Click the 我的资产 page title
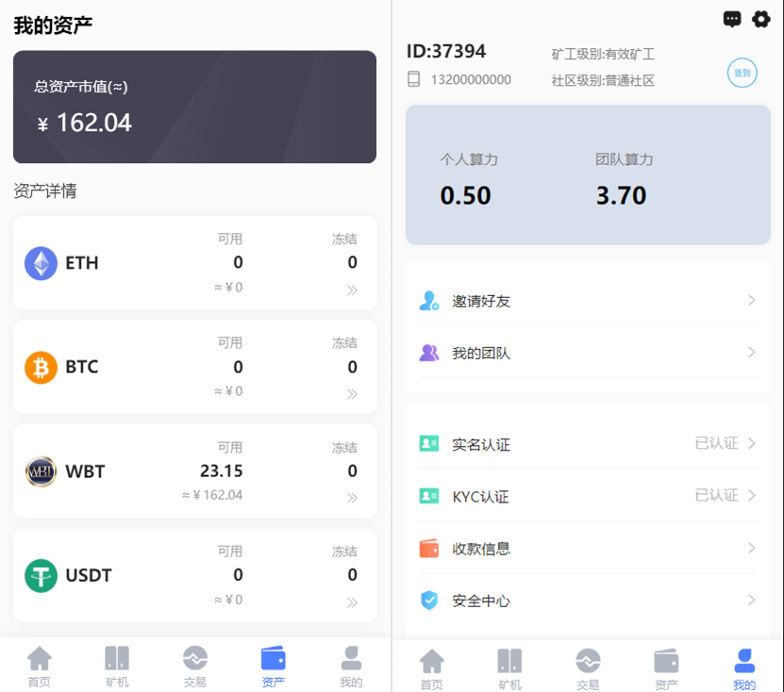This screenshot has width=784, height=692. tap(53, 25)
